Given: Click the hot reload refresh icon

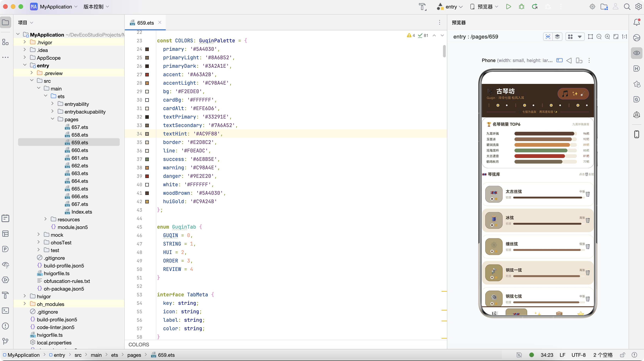Looking at the screenshot, I should click(535, 7).
